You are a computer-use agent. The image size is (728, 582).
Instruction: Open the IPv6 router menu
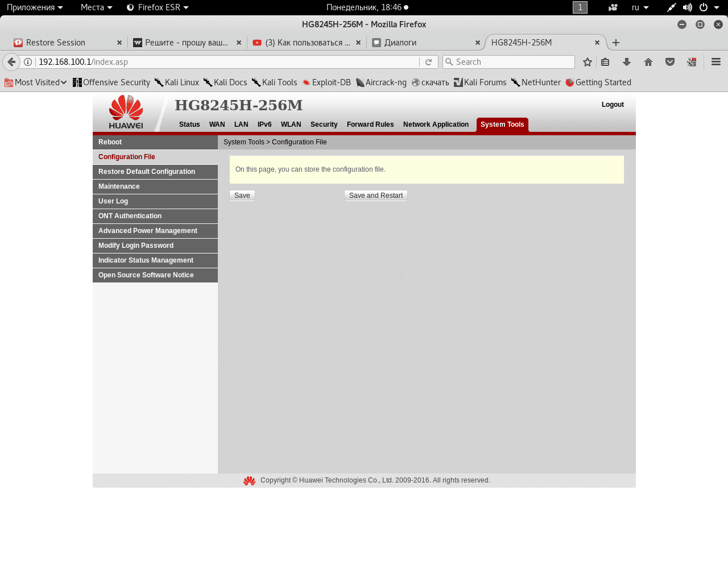tap(264, 124)
